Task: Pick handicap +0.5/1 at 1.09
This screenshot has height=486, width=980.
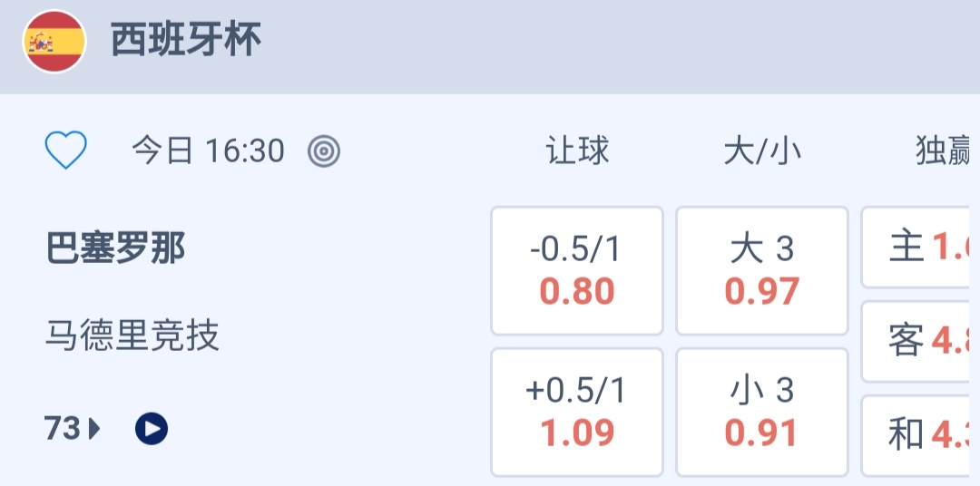Action: tap(577, 413)
